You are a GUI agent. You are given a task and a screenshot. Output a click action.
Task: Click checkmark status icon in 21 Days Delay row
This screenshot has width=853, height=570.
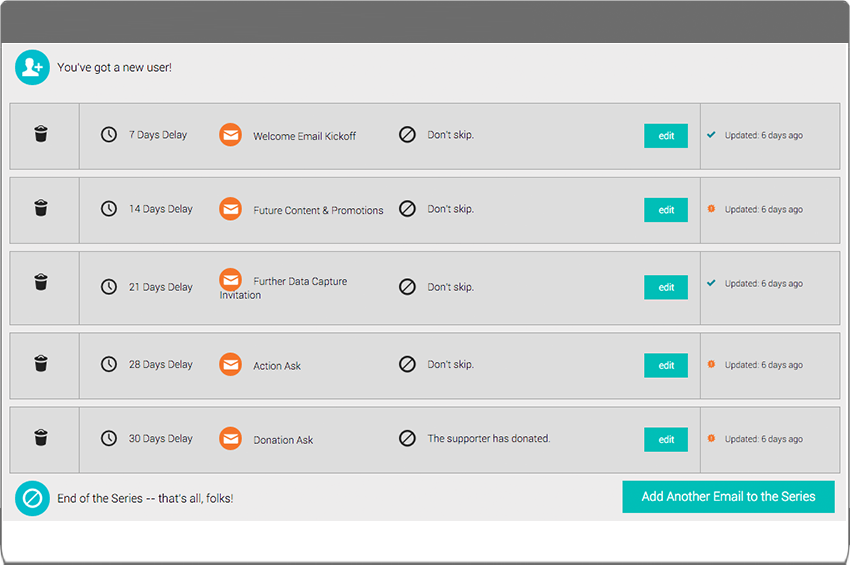coord(711,283)
